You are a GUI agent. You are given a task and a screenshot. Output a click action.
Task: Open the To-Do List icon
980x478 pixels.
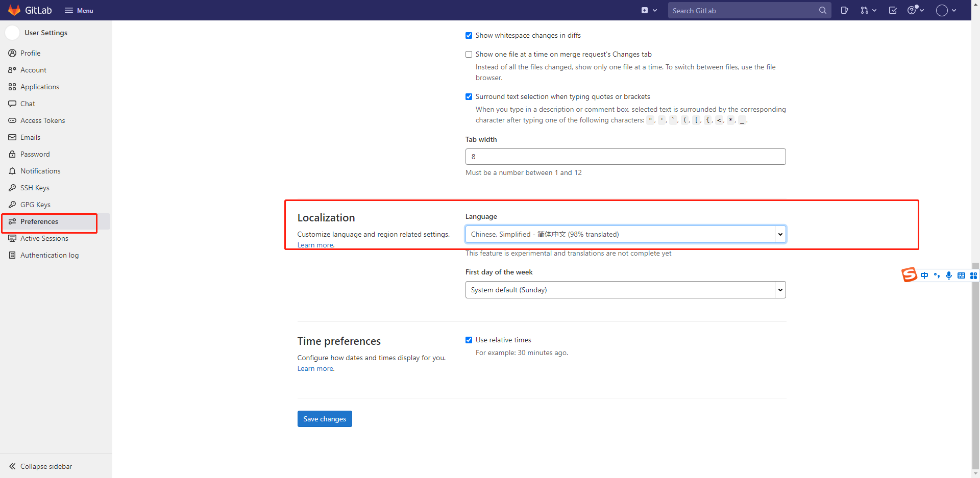coord(893,10)
